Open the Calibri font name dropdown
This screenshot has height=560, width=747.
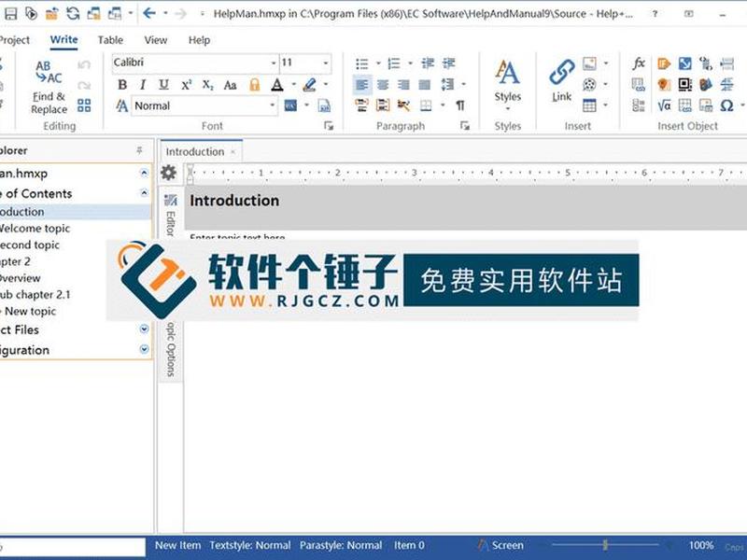click(274, 63)
